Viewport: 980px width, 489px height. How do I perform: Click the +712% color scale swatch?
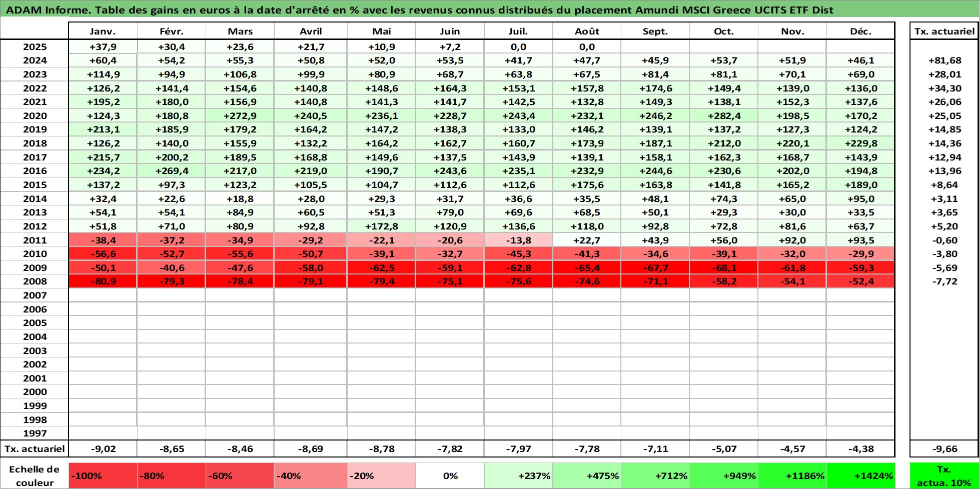[x=655, y=475]
